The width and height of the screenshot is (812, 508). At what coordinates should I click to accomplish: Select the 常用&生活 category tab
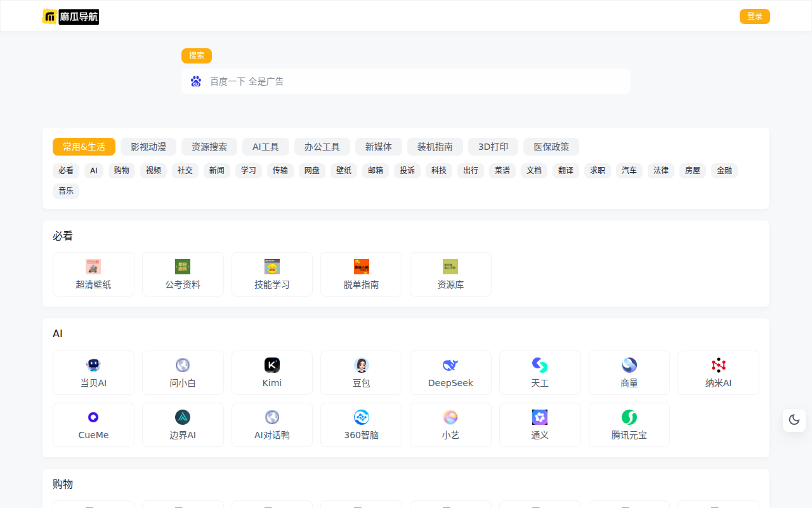[x=84, y=147]
